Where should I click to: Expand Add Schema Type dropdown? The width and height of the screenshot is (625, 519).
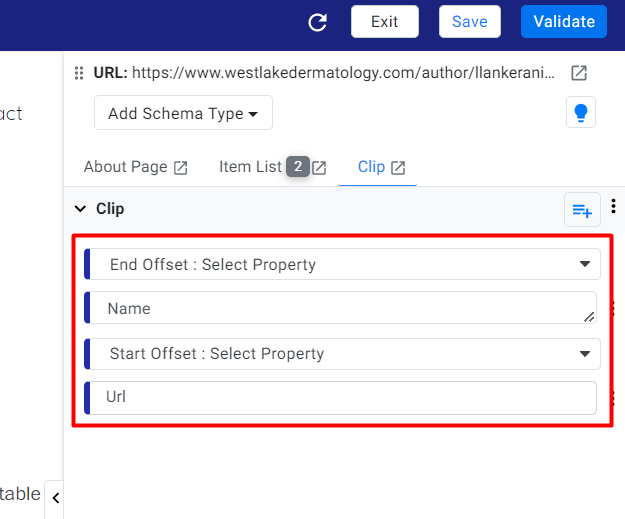pyautogui.click(x=183, y=113)
